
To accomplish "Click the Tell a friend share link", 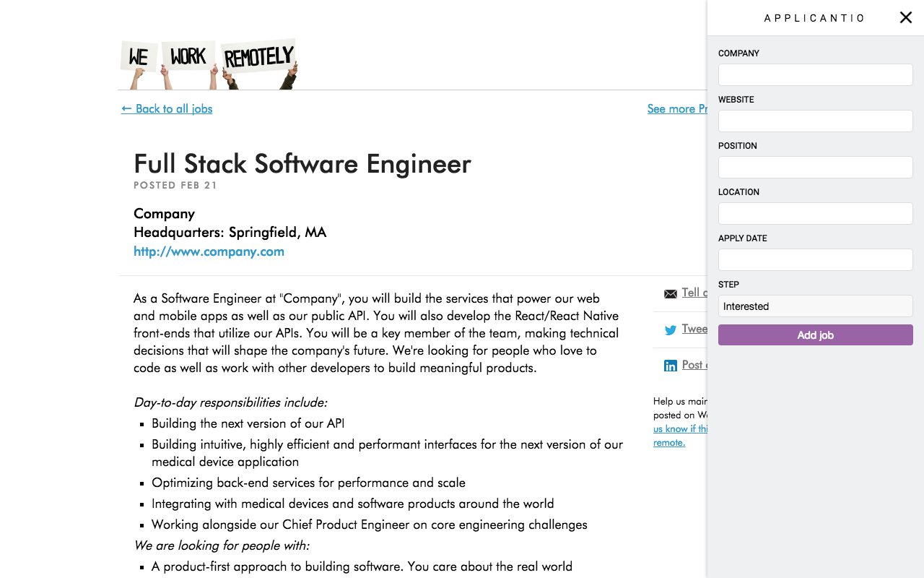I will (694, 293).
